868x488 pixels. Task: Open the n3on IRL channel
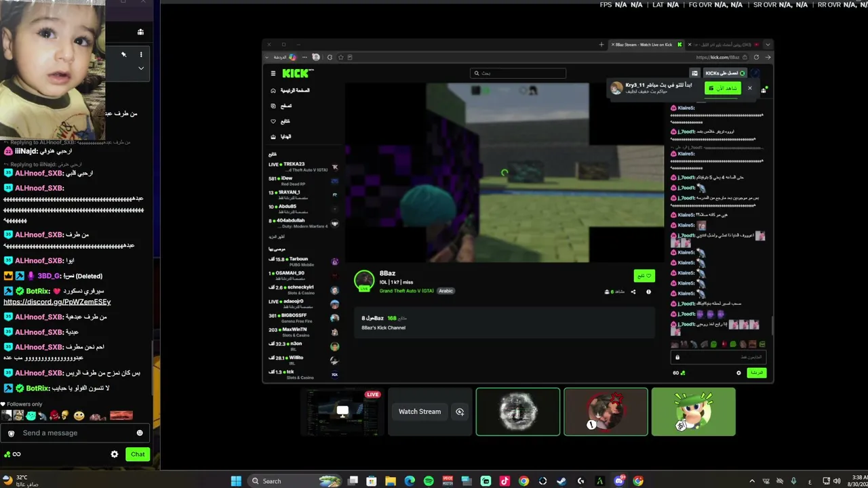point(303,346)
